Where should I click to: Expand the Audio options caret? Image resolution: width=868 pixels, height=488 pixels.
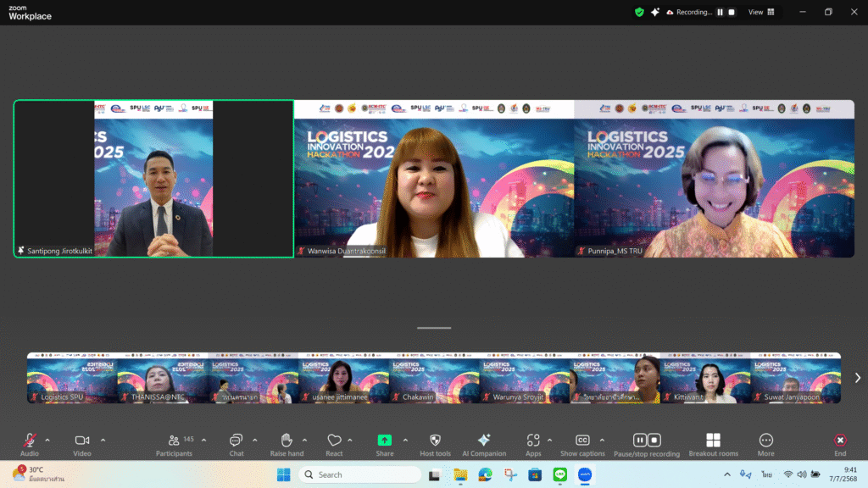pyautogui.click(x=47, y=441)
